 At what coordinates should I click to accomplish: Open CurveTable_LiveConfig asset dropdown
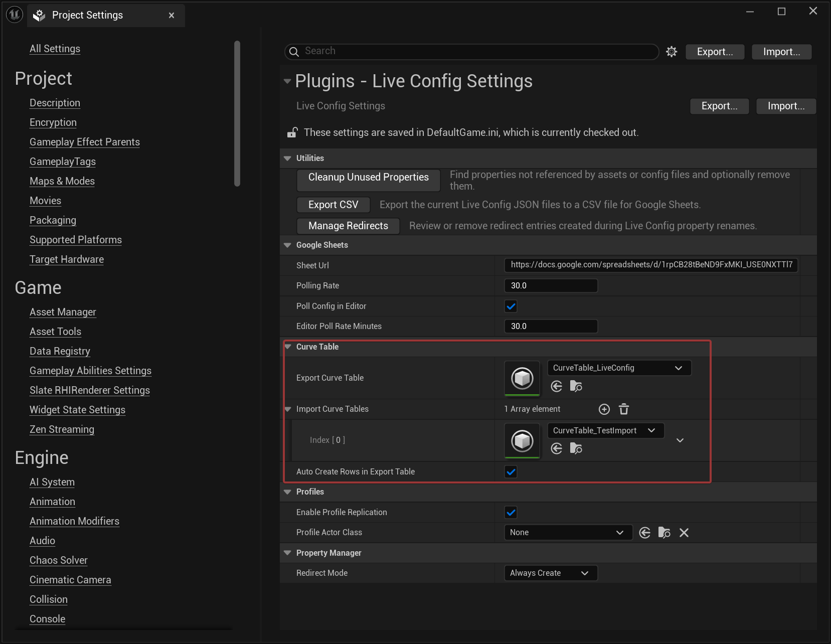click(619, 368)
